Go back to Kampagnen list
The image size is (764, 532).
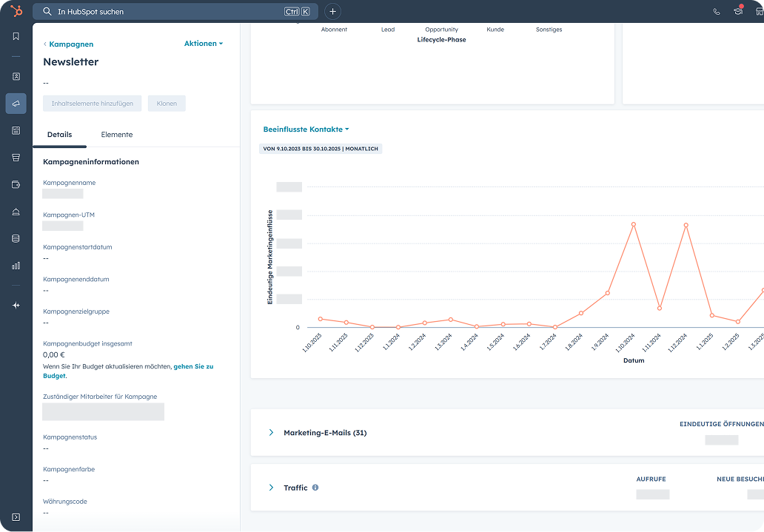pos(70,44)
